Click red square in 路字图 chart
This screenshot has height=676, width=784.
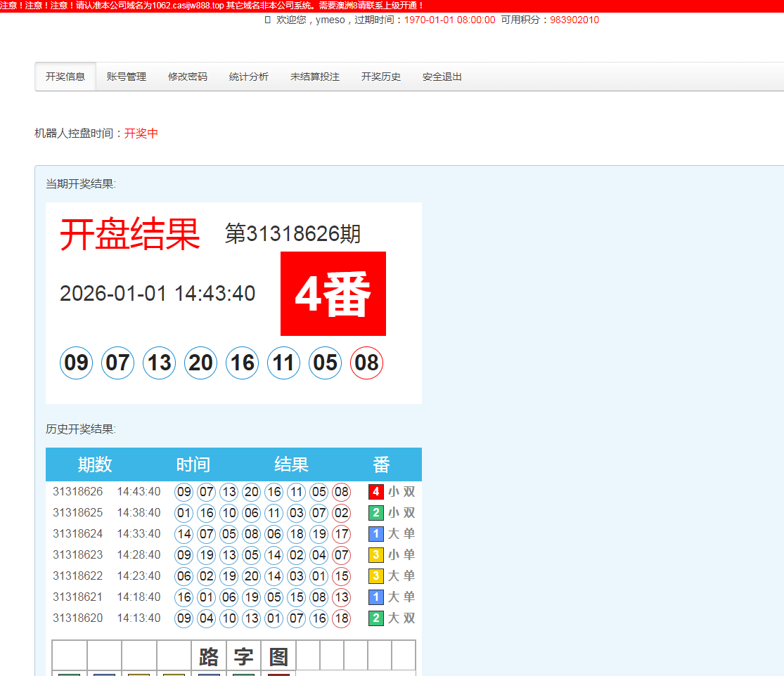pos(278,674)
